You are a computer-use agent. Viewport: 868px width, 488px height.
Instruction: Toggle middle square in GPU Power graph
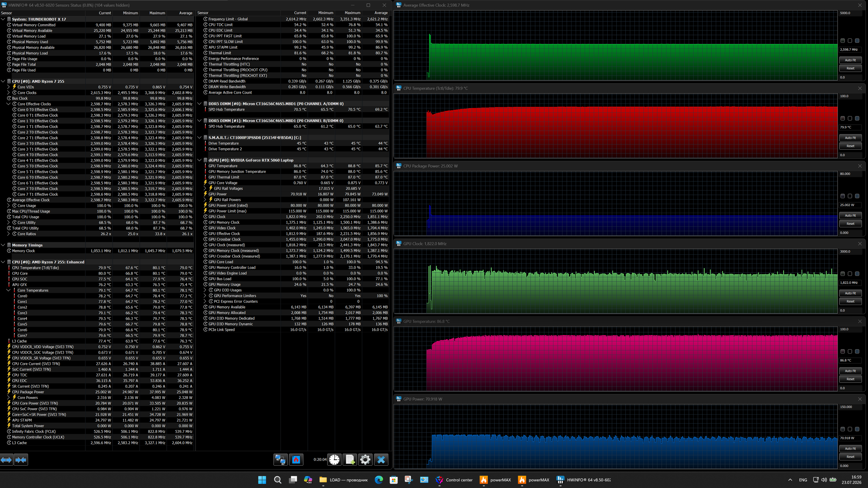[850, 429]
